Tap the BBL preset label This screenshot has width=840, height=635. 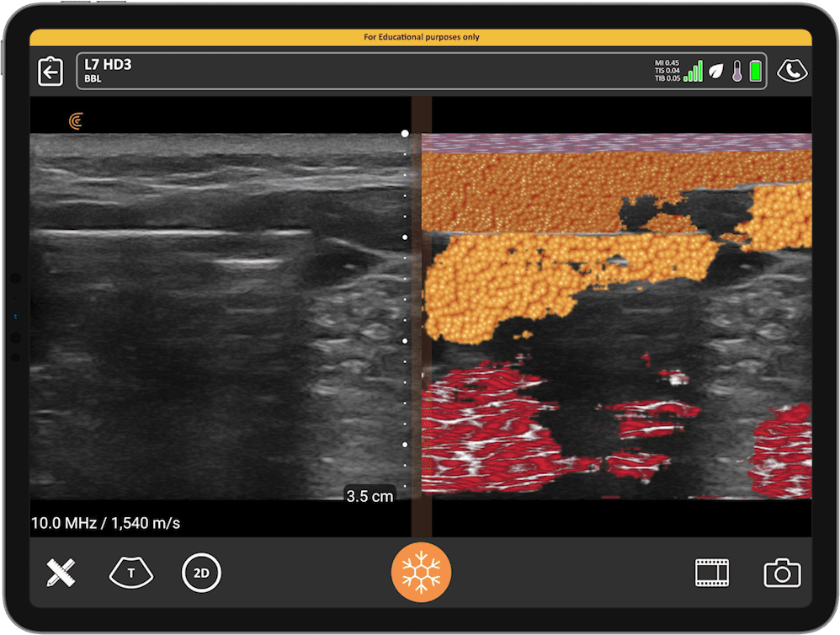tap(93, 79)
